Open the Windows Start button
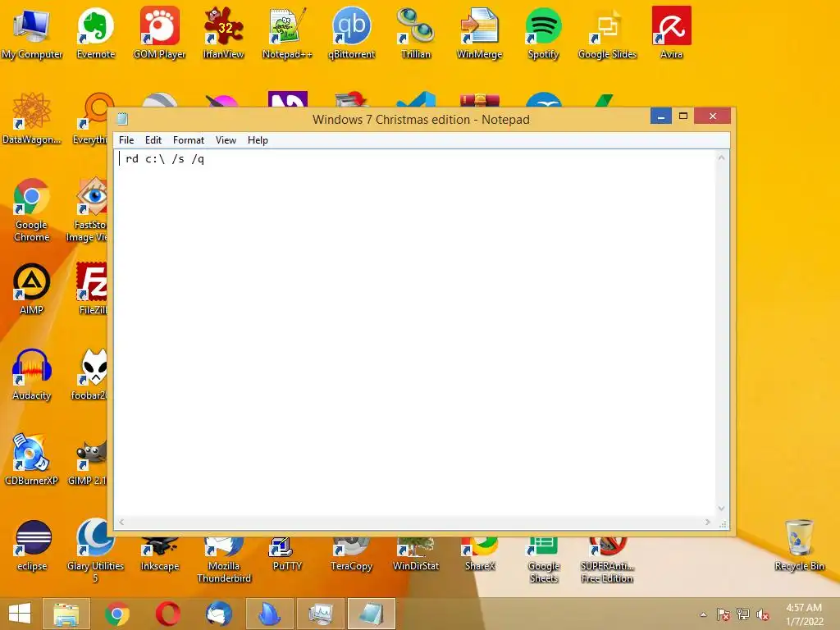The height and width of the screenshot is (630, 840). click(20, 614)
